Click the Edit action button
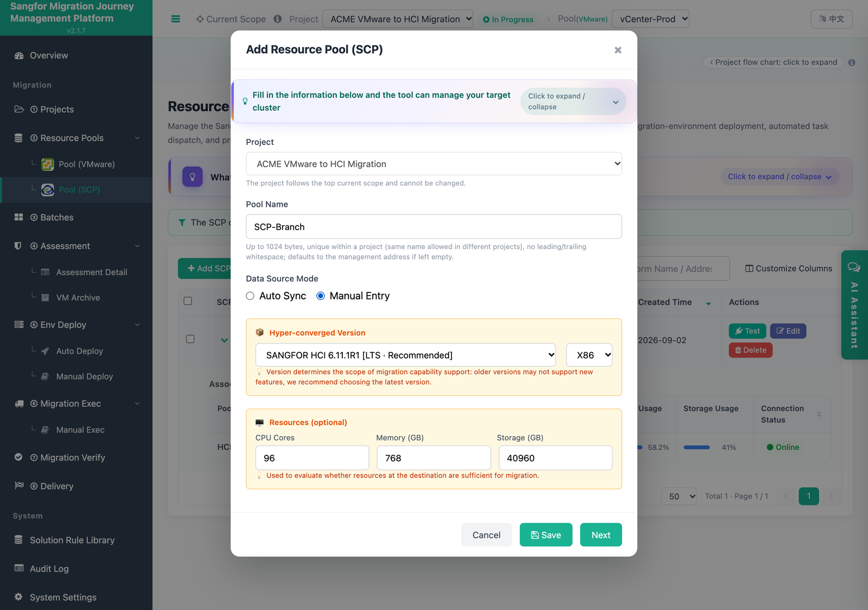This screenshot has width=868, height=610. pyautogui.click(x=788, y=331)
